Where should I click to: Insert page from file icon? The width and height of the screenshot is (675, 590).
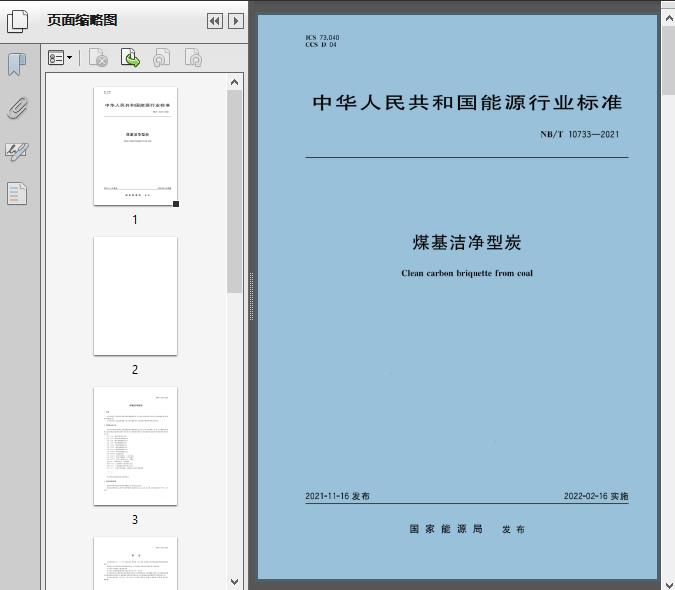point(130,58)
